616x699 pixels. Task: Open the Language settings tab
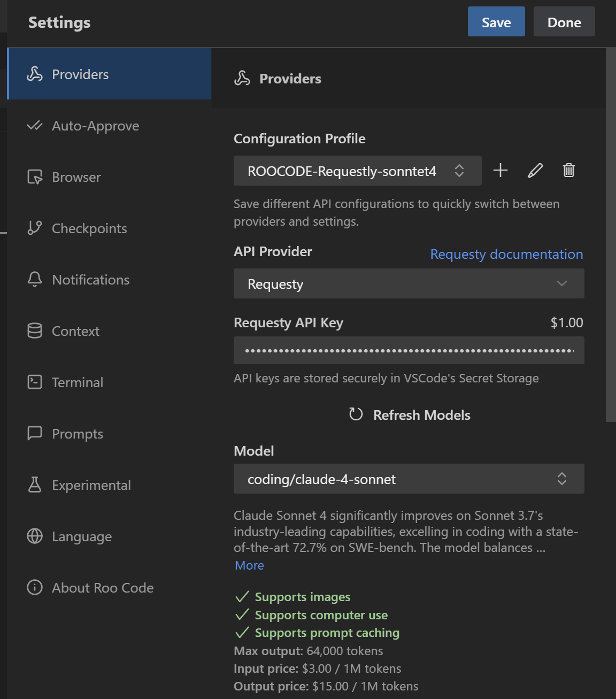[x=110, y=536]
